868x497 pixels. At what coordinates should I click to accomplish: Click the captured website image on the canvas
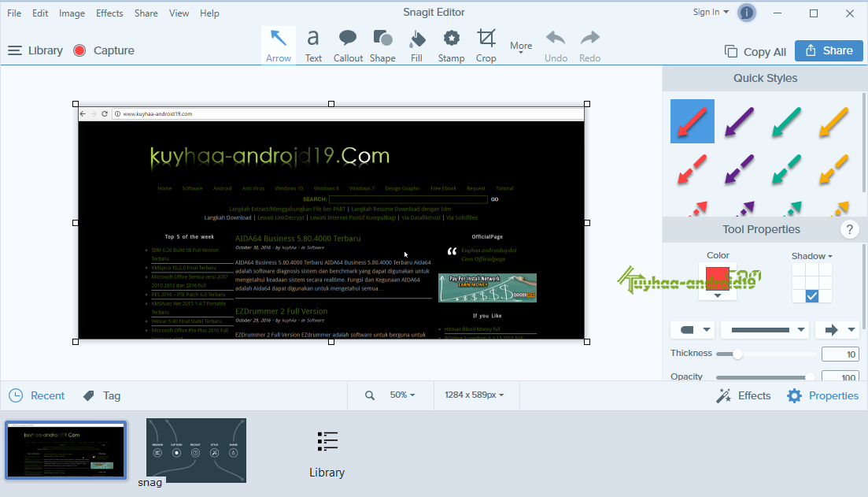tap(331, 223)
